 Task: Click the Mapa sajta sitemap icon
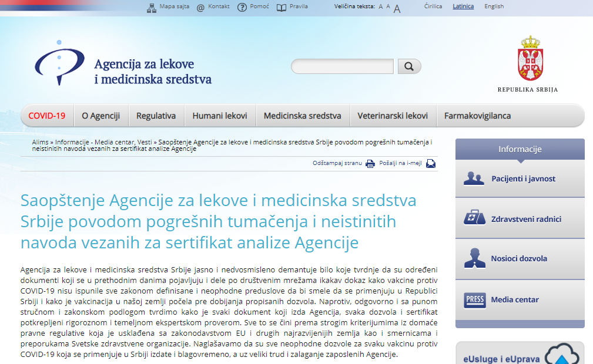pyautogui.click(x=152, y=8)
